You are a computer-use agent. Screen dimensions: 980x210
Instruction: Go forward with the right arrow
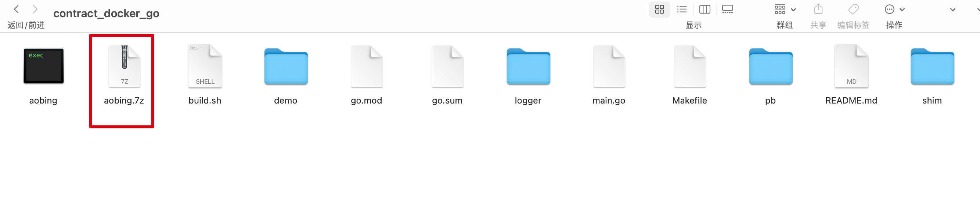(x=35, y=9)
